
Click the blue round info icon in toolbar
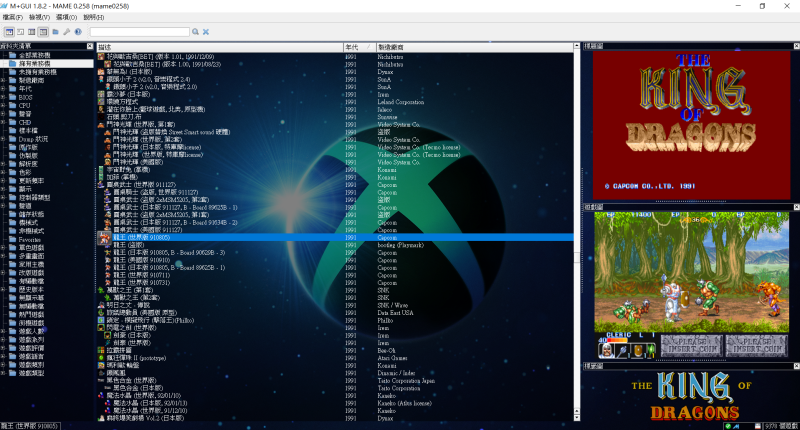pos(78,32)
